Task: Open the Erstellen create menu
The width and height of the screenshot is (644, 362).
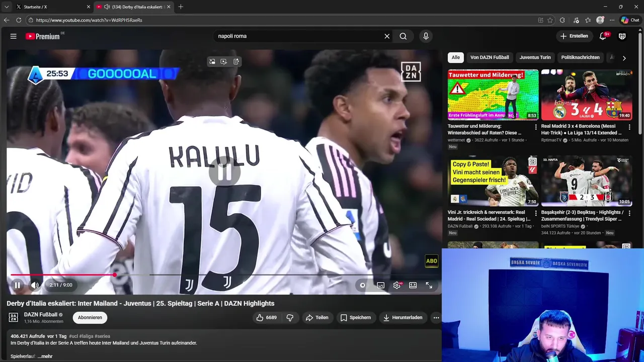Action: pos(574,36)
